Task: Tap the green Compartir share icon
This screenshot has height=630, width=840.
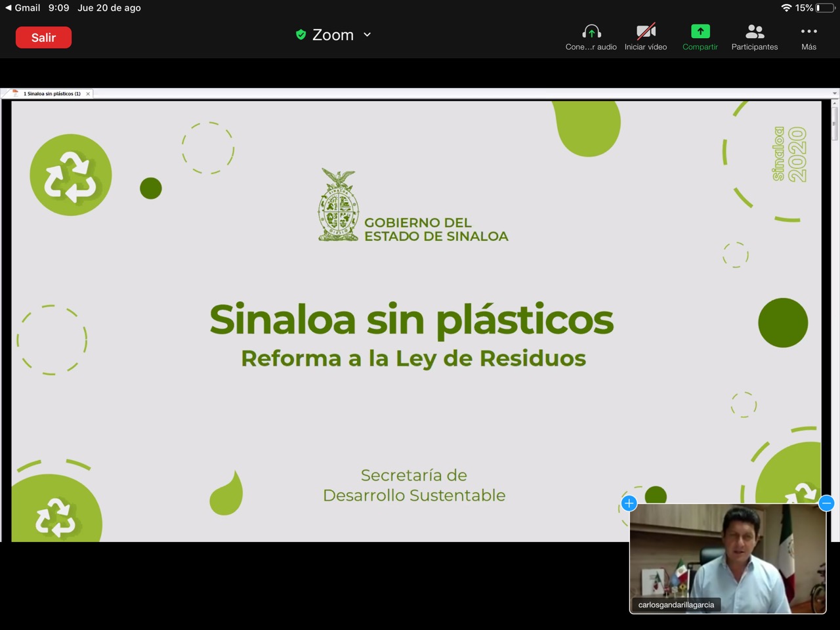Action: pyautogui.click(x=700, y=31)
